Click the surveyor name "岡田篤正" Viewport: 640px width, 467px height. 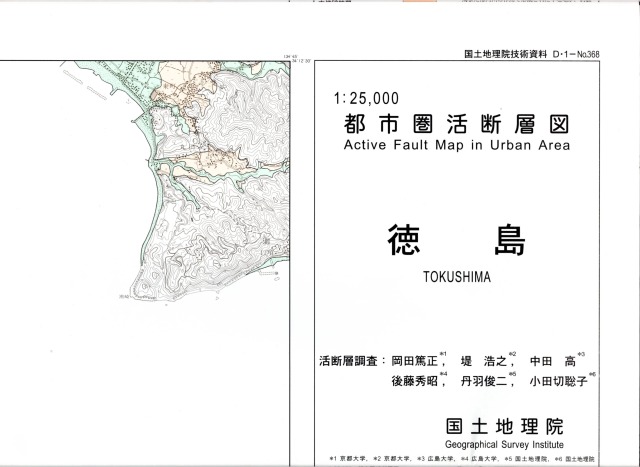click(415, 361)
